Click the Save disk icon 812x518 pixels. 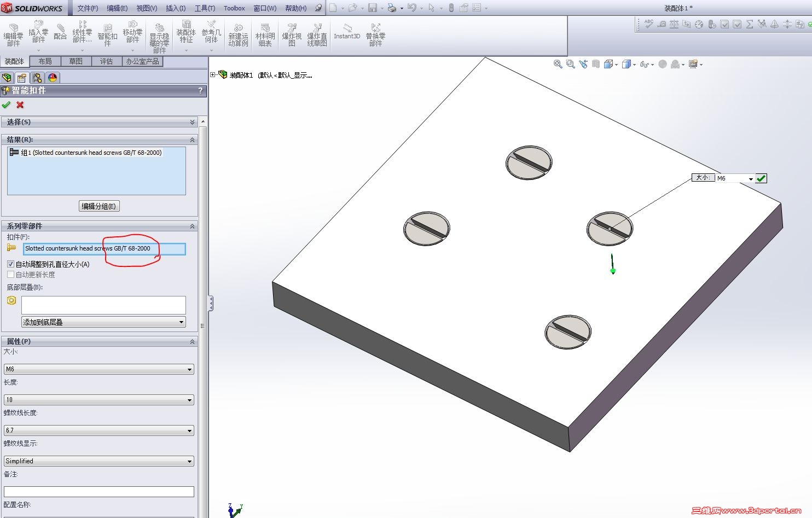(x=373, y=8)
